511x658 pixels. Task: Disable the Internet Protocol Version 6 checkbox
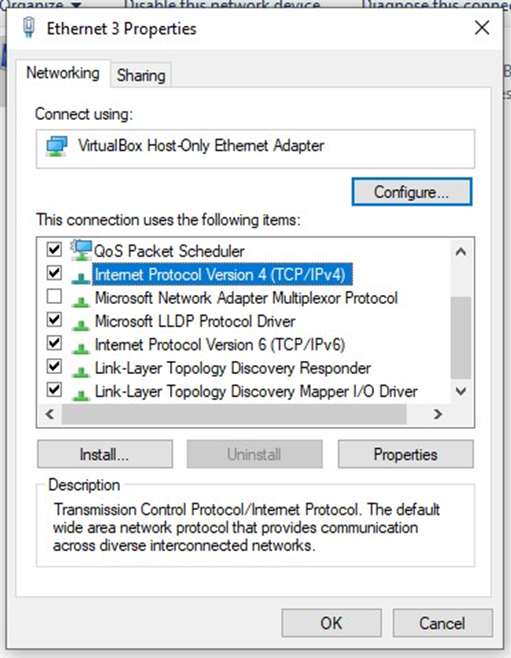coord(54,343)
